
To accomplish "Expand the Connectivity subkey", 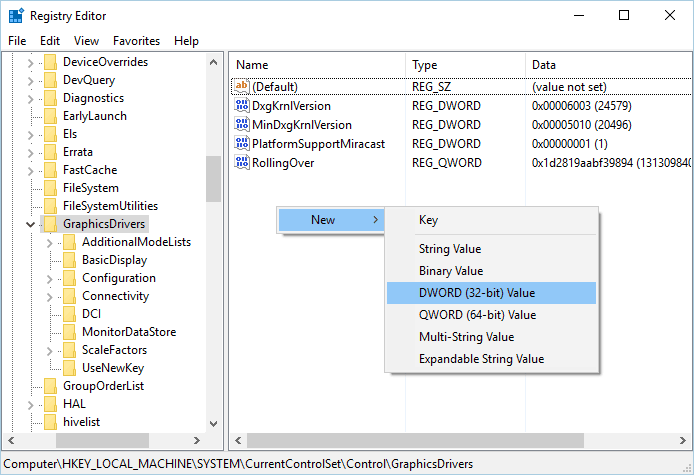I will pos(49,297).
